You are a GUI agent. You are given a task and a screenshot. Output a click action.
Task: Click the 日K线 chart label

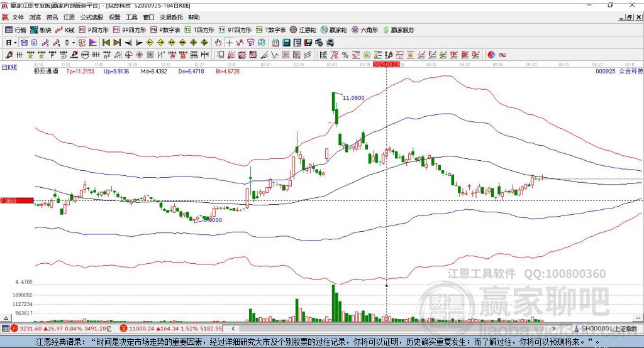pos(9,67)
